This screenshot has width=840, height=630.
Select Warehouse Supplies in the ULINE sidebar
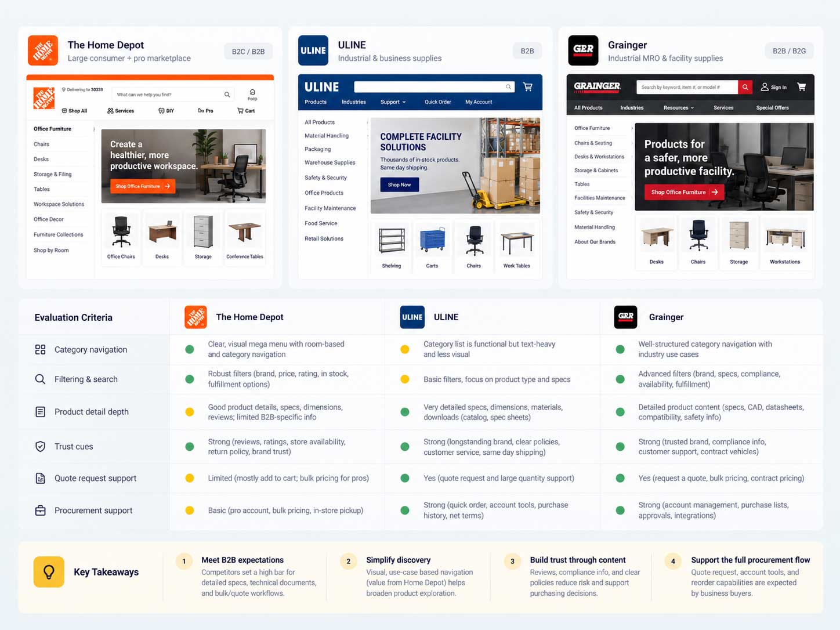[x=330, y=162]
